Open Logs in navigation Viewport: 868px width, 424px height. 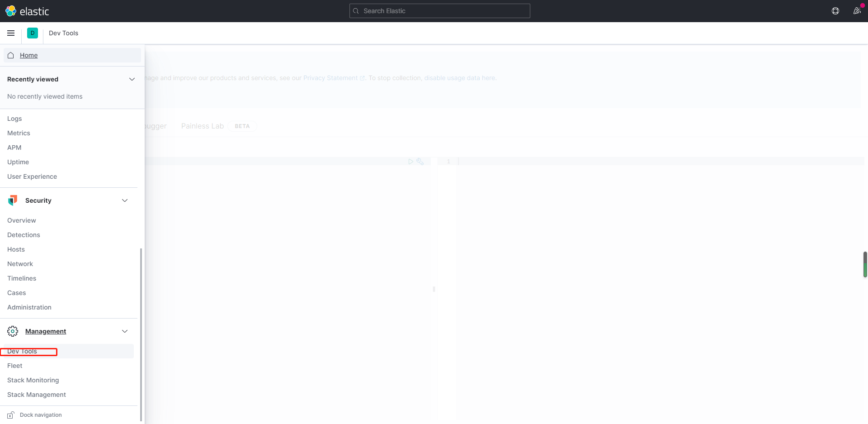pyautogui.click(x=14, y=119)
